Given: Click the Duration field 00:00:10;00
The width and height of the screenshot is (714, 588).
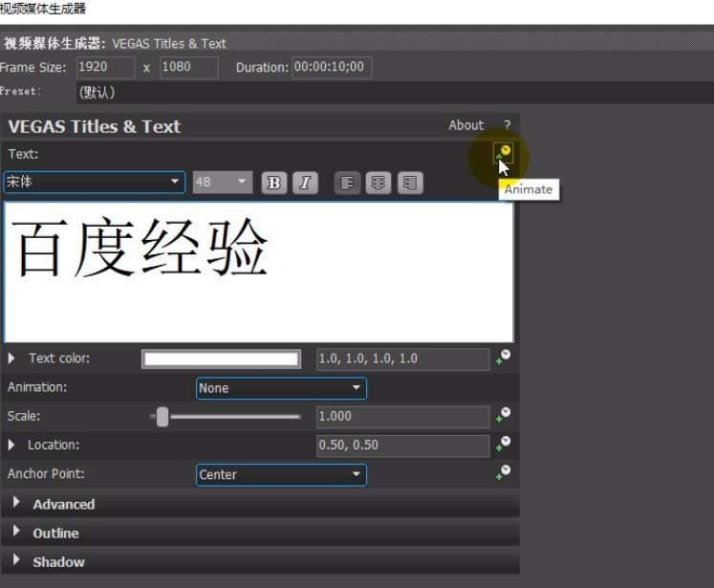Looking at the screenshot, I should [332, 68].
